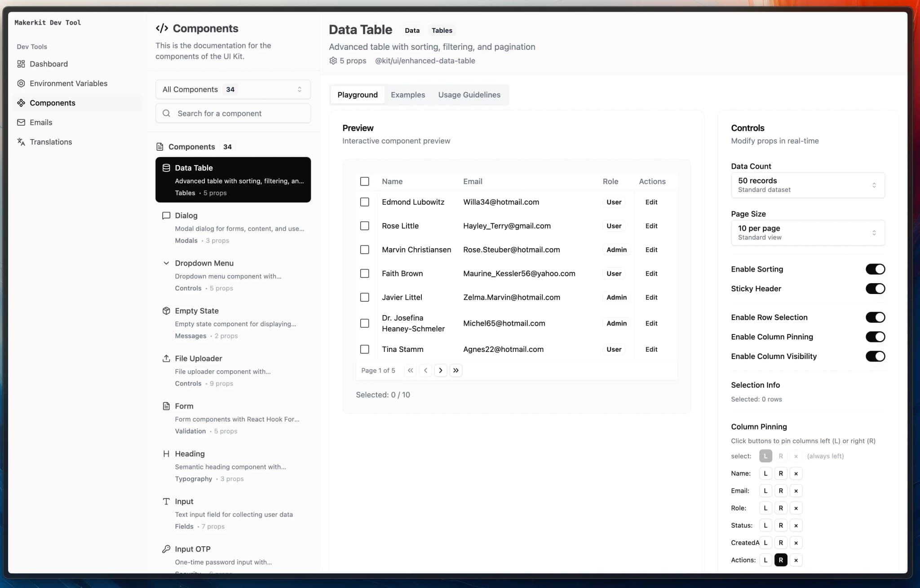Switch to the Examples tab
Image resolution: width=920 pixels, height=588 pixels.
point(407,95)
